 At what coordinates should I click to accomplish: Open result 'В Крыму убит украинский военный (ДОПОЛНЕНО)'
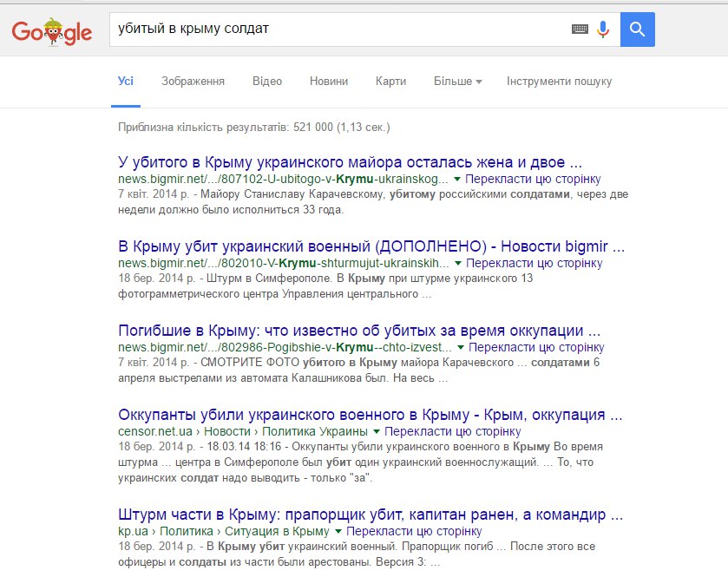(x=371, y=246)
